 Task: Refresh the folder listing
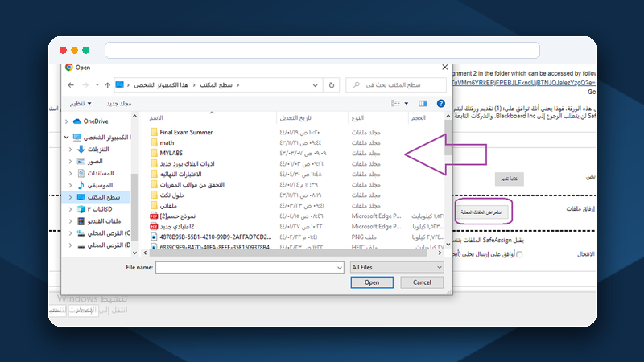click(x=332, y=85)
